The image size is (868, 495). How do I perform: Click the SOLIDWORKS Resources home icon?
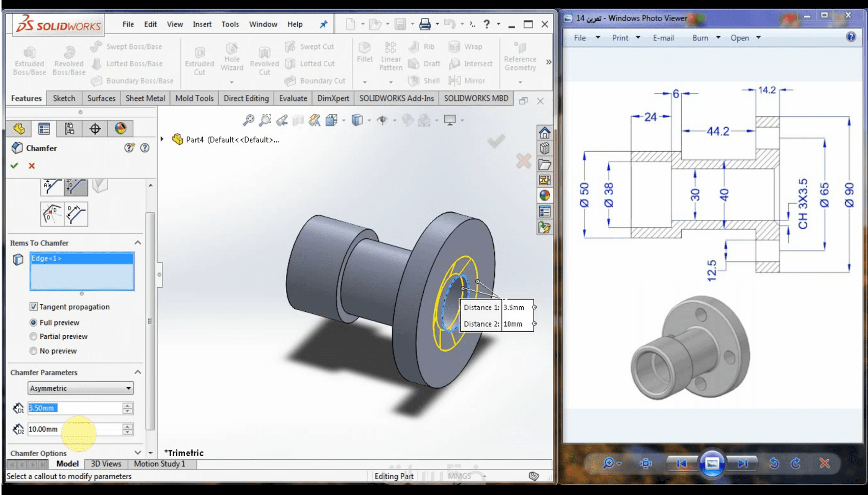[545, 133]
